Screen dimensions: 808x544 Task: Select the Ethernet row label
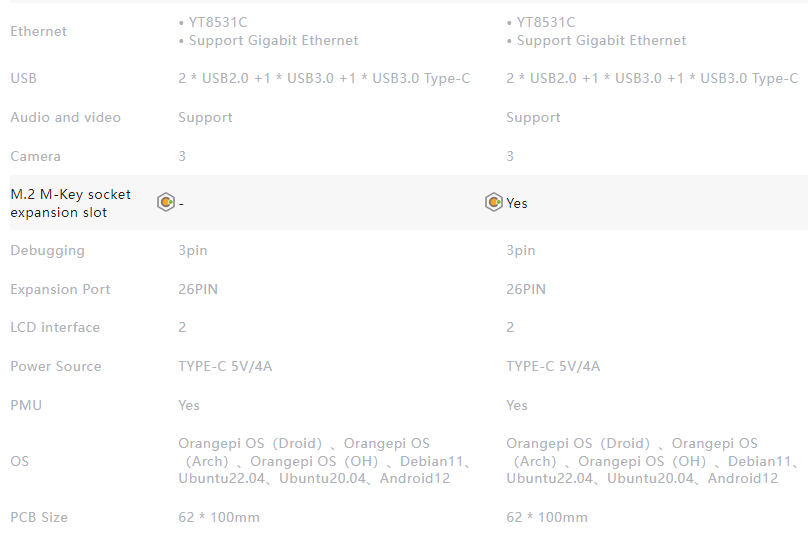click(39, 31)
